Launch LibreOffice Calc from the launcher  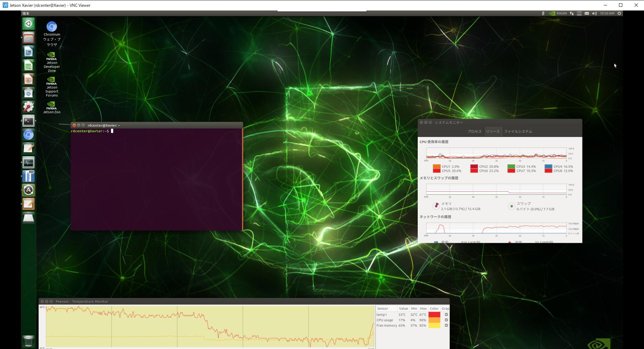[x=28, y=65]
